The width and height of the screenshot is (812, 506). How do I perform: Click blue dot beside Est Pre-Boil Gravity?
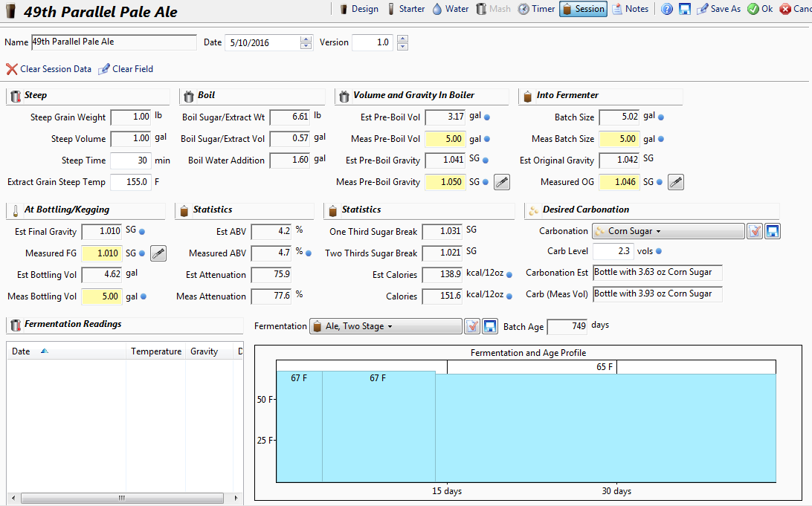(x=486, y=160)
